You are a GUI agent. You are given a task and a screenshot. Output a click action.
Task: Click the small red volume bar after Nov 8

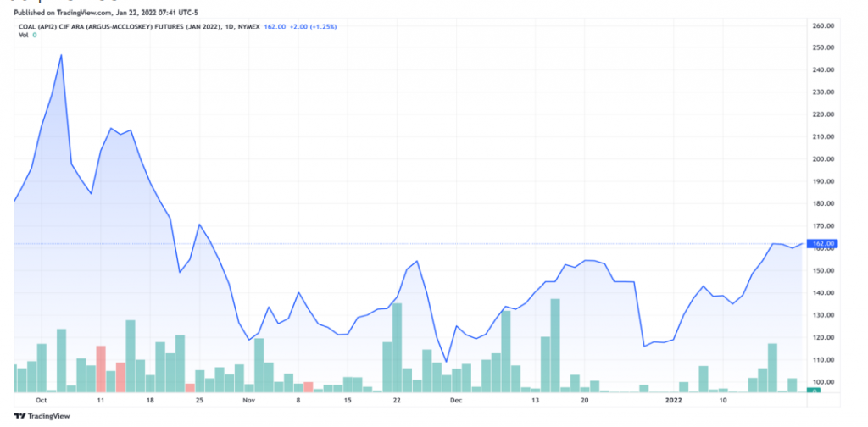click(309, 386)
